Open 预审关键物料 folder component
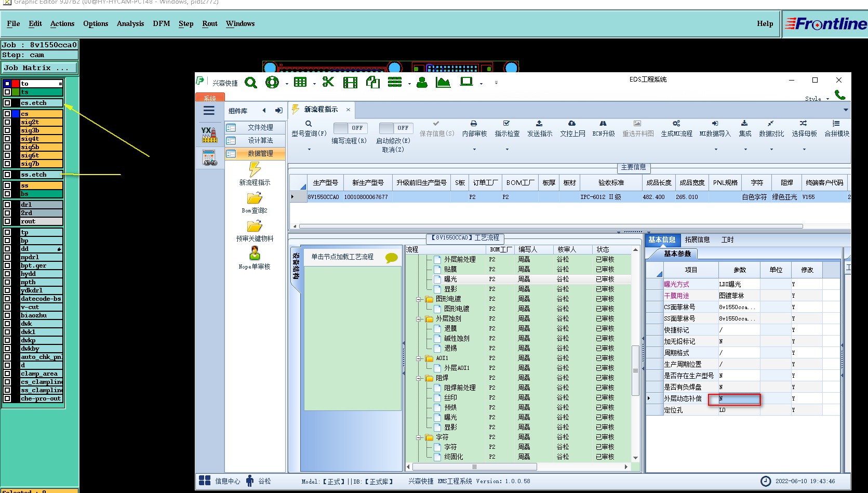Image resolution: width=868 pixels, height=493 pixels. click(x=255, y=231)
